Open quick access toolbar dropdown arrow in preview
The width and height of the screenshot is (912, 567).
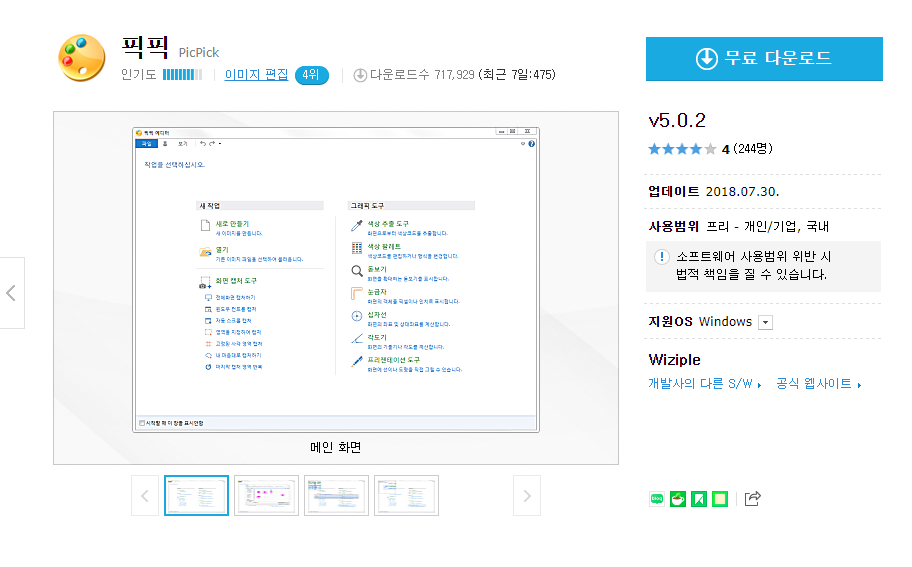point(220,144)
